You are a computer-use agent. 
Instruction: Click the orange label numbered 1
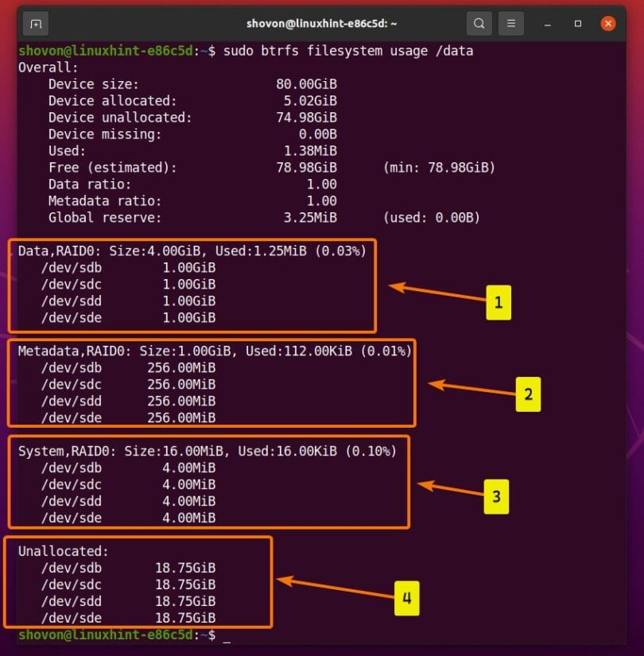(x=498, y=303)
